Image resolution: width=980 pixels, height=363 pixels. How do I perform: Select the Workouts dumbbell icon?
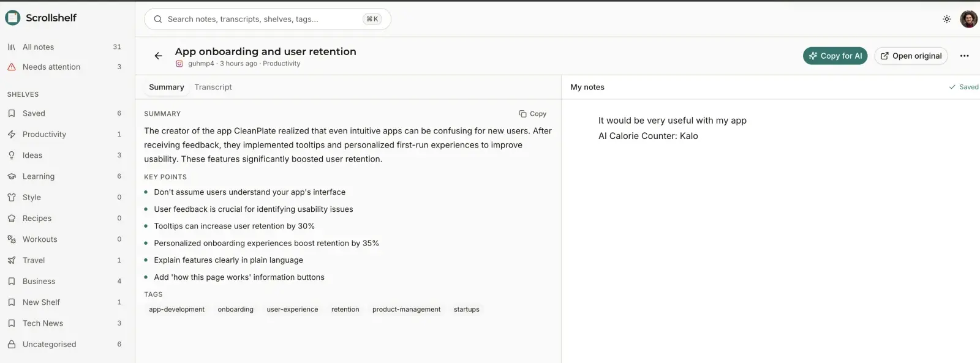(11, 239)
